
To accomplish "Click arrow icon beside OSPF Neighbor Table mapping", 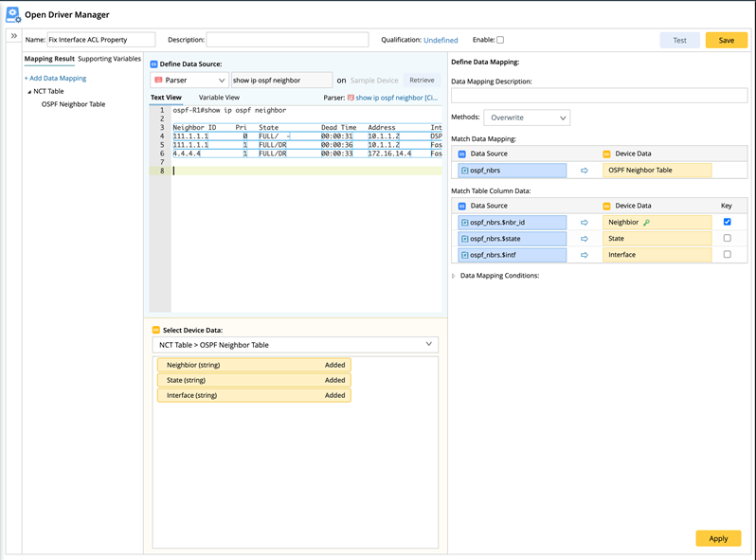I will click(585, 171).
